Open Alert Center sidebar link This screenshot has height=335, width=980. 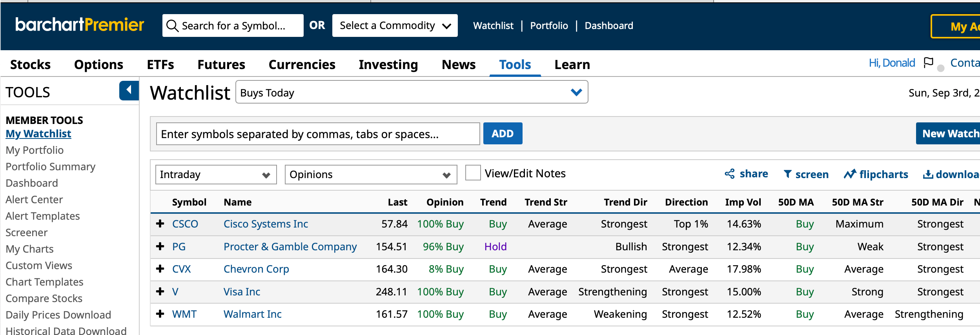[34, 199]
